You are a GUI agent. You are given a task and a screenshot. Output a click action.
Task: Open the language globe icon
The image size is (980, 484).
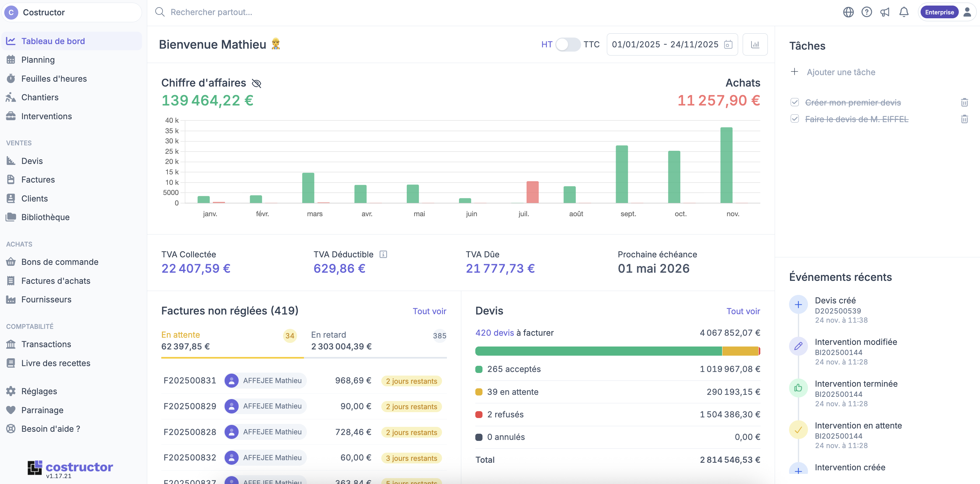[848, 12]
